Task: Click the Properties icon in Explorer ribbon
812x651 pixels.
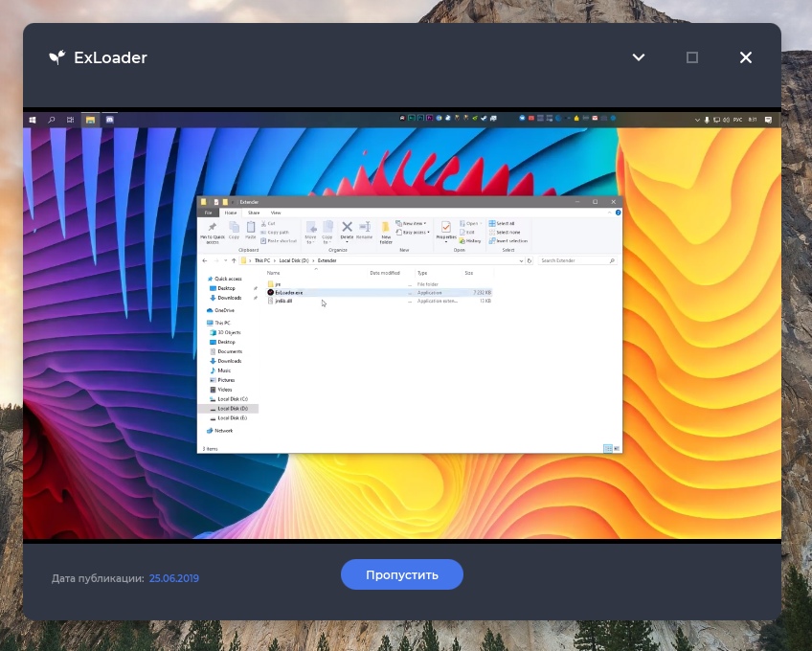Action: click(446, 229)
